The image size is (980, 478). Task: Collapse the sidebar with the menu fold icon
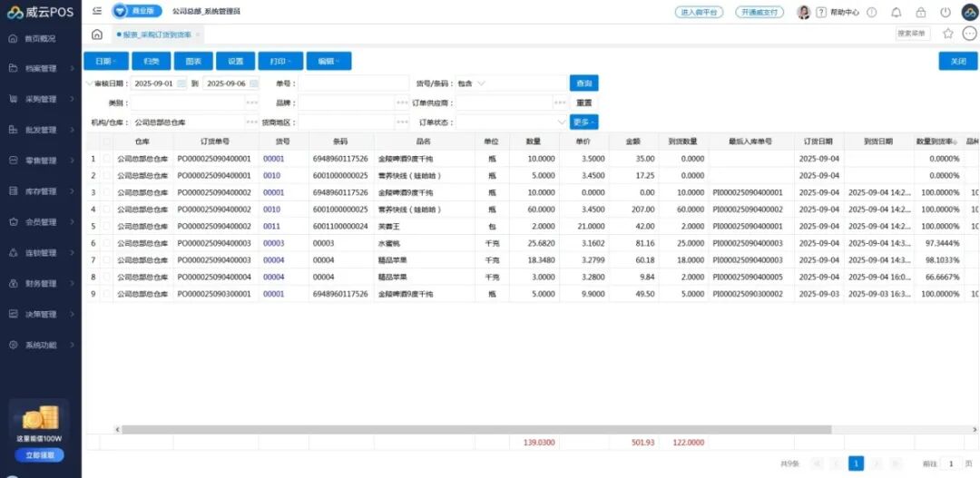point(97,12)
